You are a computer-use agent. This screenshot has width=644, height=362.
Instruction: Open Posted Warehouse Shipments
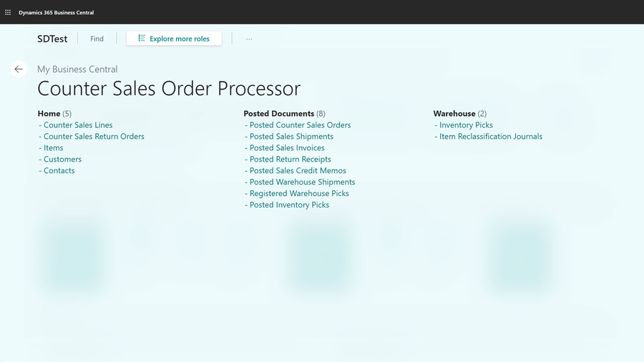[302, 182]
